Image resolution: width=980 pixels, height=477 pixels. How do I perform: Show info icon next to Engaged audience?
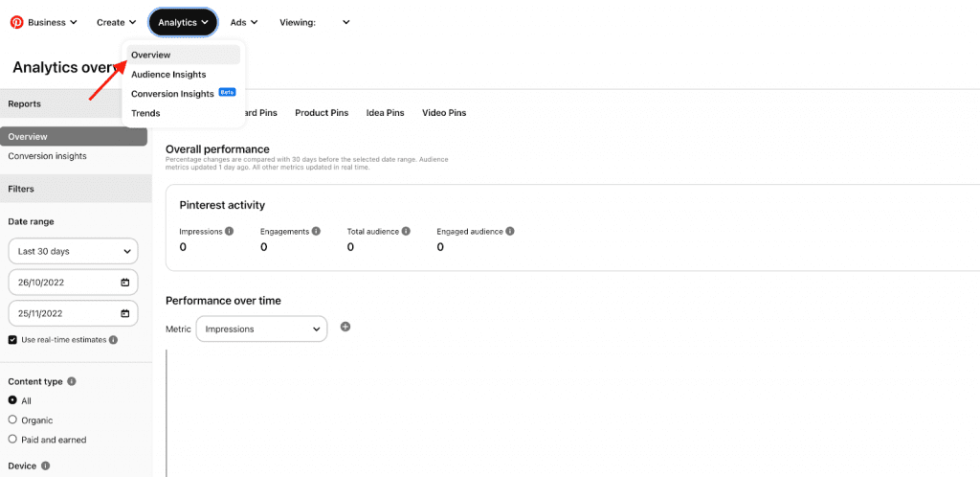point(510,231)
